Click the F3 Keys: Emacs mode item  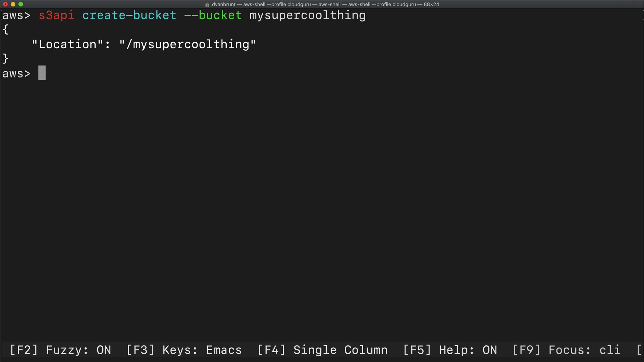click(184, 350)
